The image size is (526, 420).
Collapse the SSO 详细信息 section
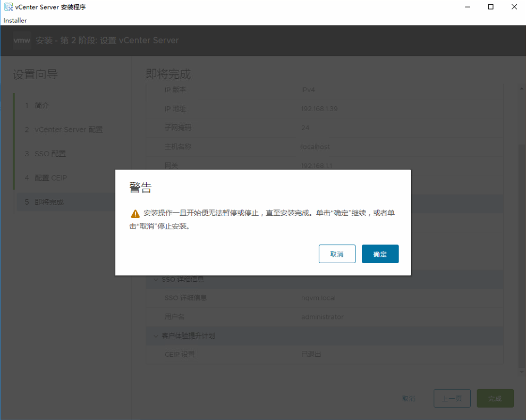156,279
